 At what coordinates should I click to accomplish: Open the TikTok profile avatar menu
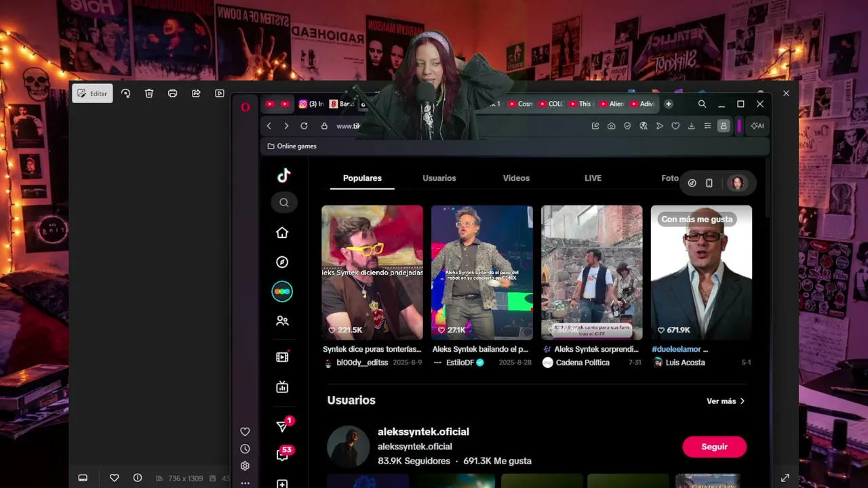tap(736, 183)
